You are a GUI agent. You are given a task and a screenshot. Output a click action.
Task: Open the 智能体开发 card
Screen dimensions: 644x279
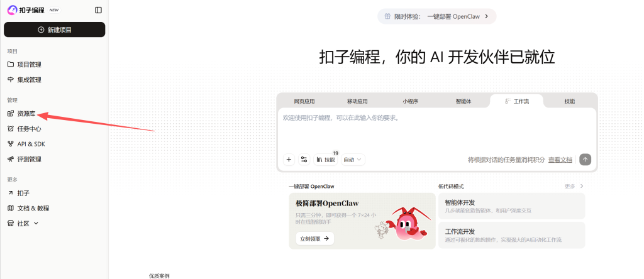[x=512, y=206]
